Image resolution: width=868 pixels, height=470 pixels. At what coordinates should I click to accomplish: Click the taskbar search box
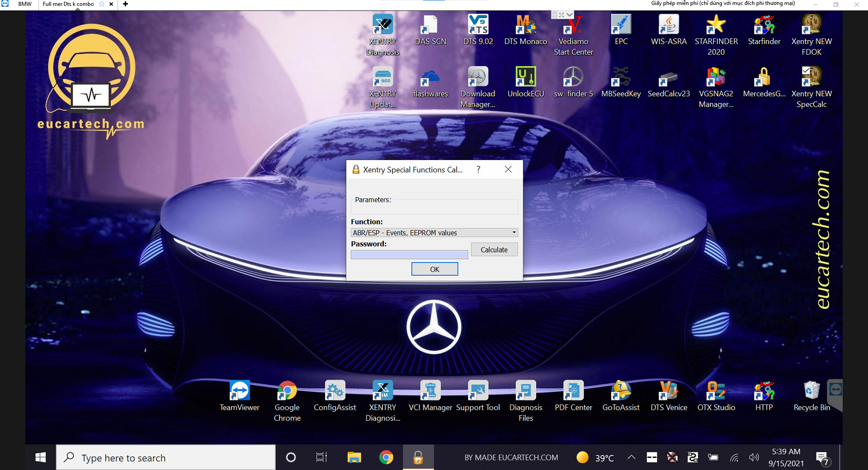pos(166,457)
